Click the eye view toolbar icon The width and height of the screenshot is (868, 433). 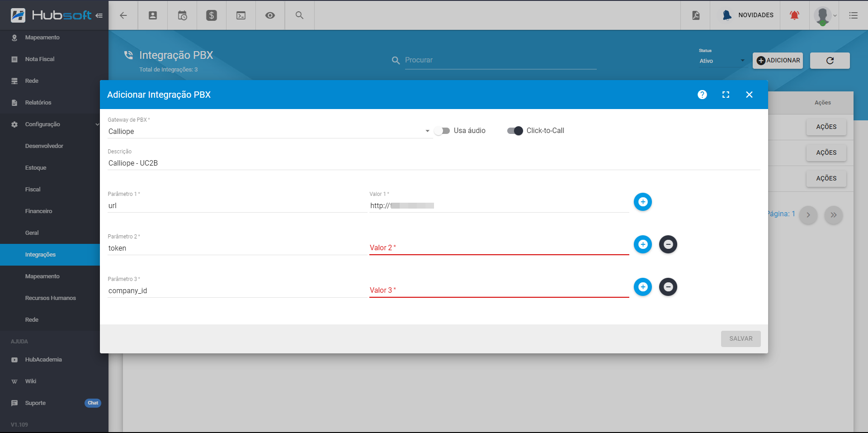pyautogui.click(x=270, y=15)
